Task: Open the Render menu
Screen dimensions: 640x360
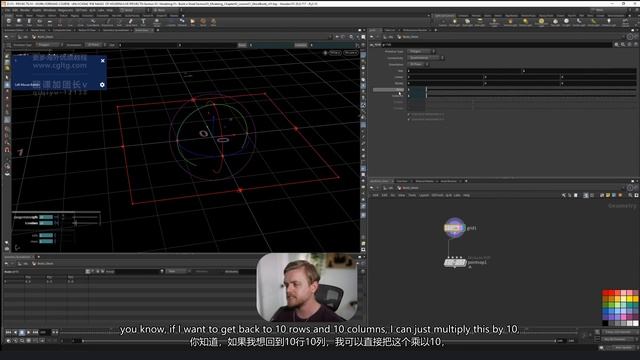Action: (x=25, y=10)
